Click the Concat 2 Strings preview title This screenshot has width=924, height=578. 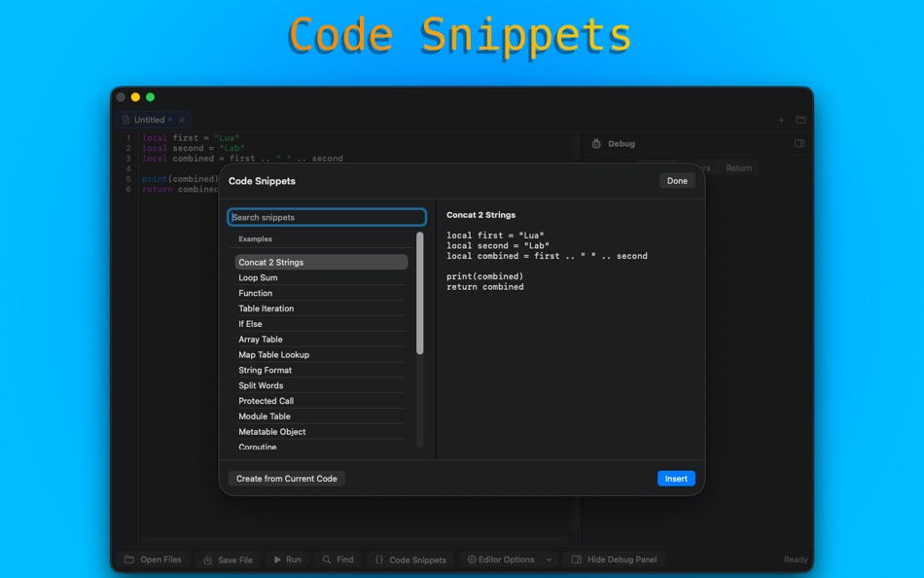480,215
